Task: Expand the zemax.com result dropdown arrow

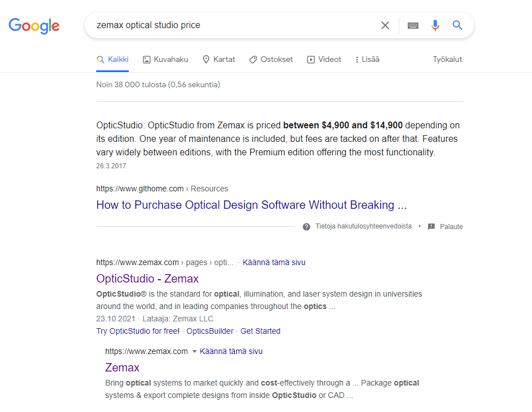Action: pyautogui.click(x=195, y=351)
